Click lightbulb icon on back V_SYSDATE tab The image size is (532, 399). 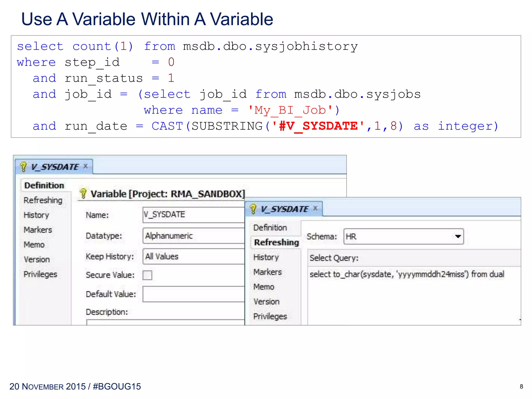coord(23,167)
